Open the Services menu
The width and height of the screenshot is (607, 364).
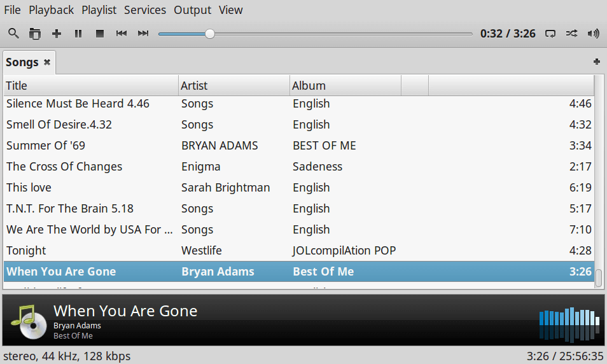click(x=145, y=10)
